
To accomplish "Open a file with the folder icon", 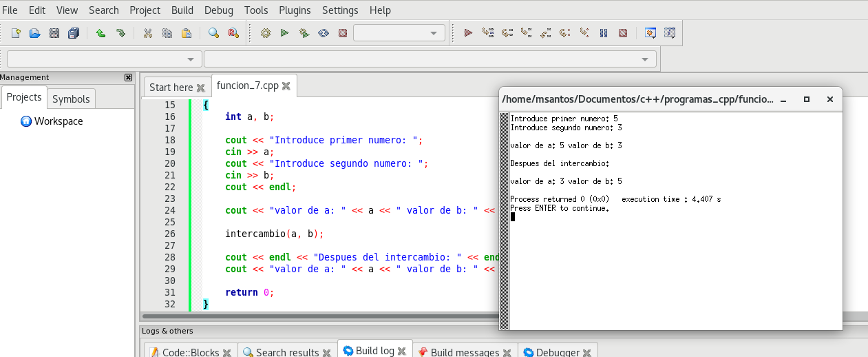I will tap(34, 33).
